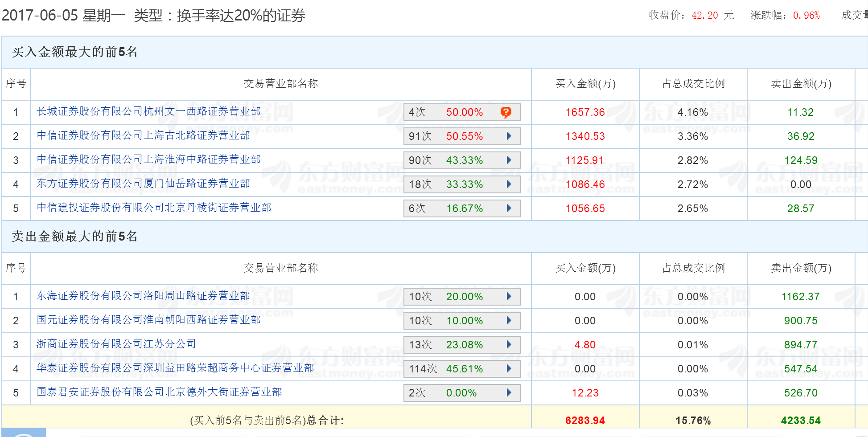
Task: Click sell amount 124.59
Action: click(x=801, y=160)
